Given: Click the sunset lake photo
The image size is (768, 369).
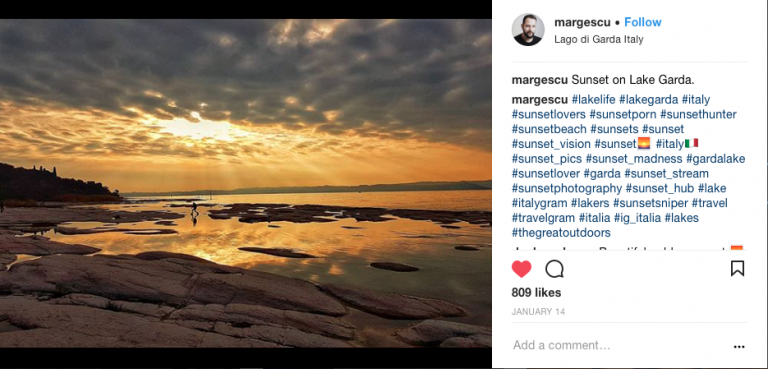Looking at the screenshot, I should [245, 183].
